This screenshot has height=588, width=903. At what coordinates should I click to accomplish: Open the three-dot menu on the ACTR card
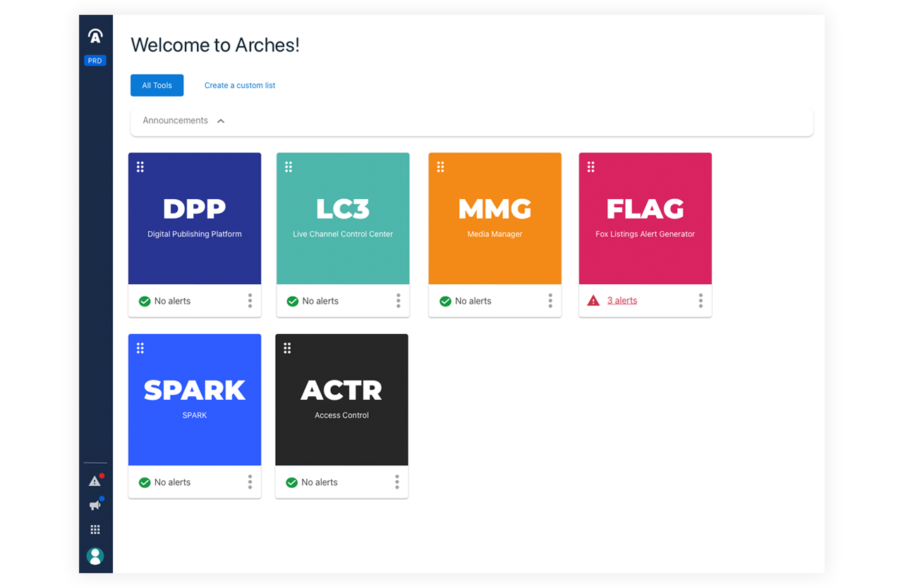tap(397, 482)
